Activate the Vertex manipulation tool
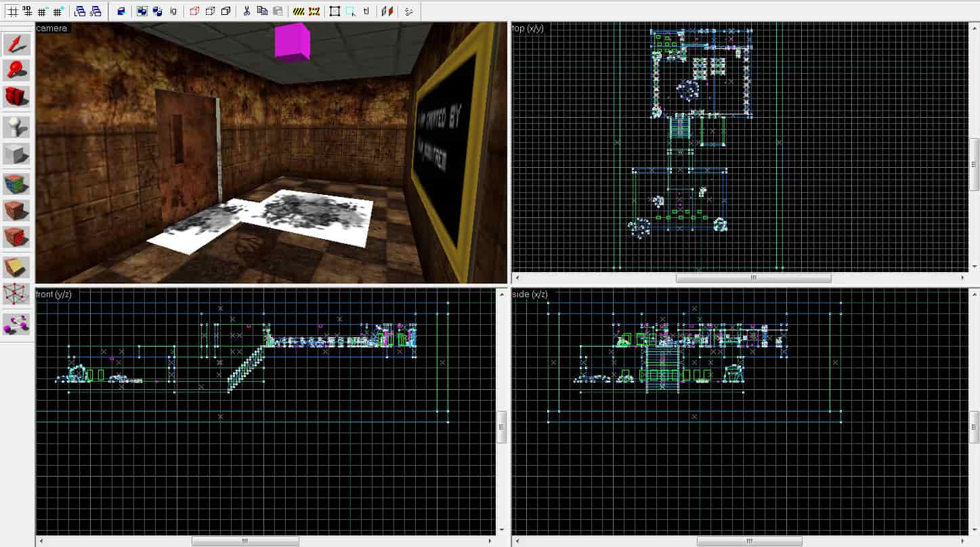Viewport: 980px width, 547px height. click(x=16, y=294)
